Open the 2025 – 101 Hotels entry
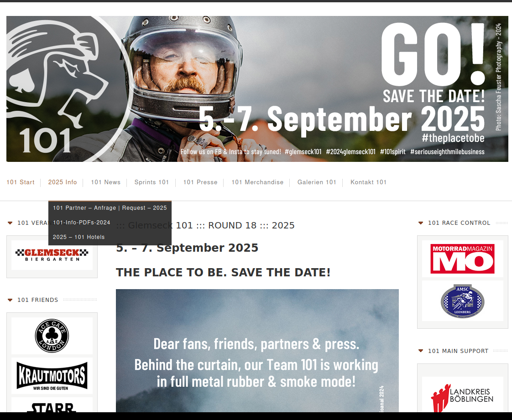512x420 pixels. pos(78,237)
